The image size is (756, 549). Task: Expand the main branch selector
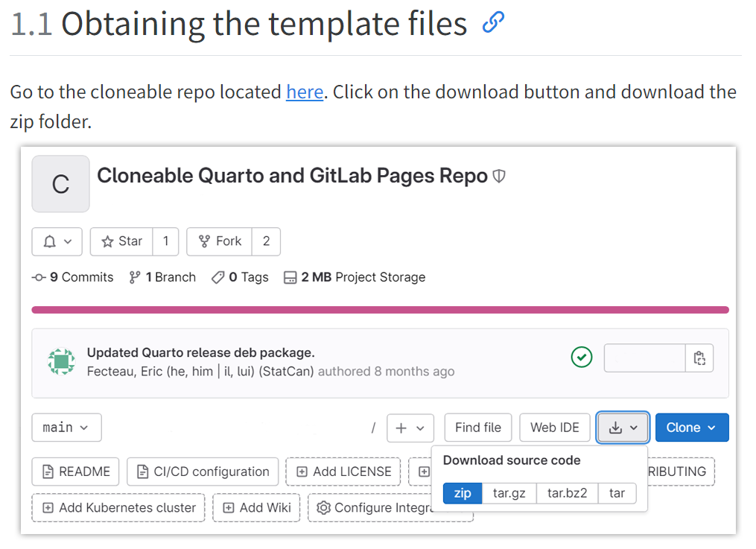66,428
